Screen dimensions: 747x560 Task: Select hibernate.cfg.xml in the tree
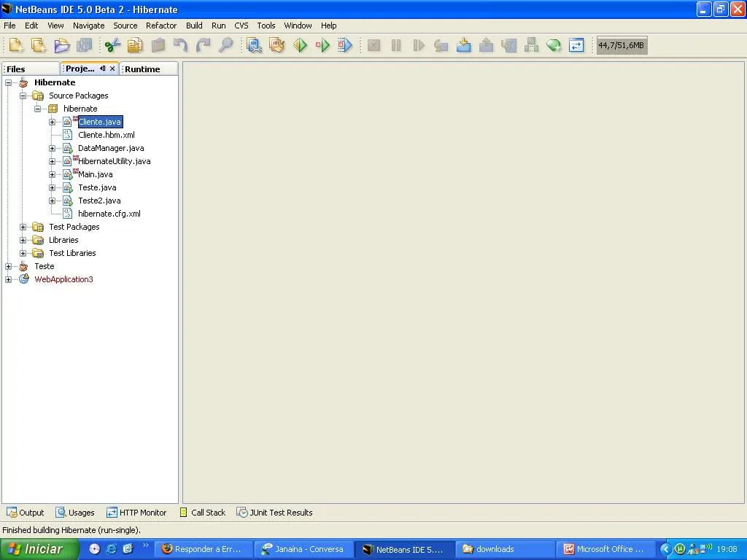(x=109, y=214)
